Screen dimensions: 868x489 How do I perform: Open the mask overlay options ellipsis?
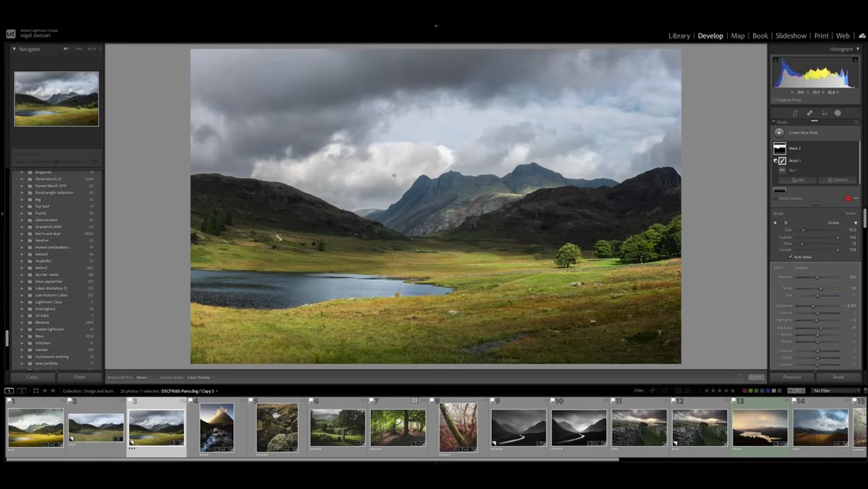tap(856, 198)
